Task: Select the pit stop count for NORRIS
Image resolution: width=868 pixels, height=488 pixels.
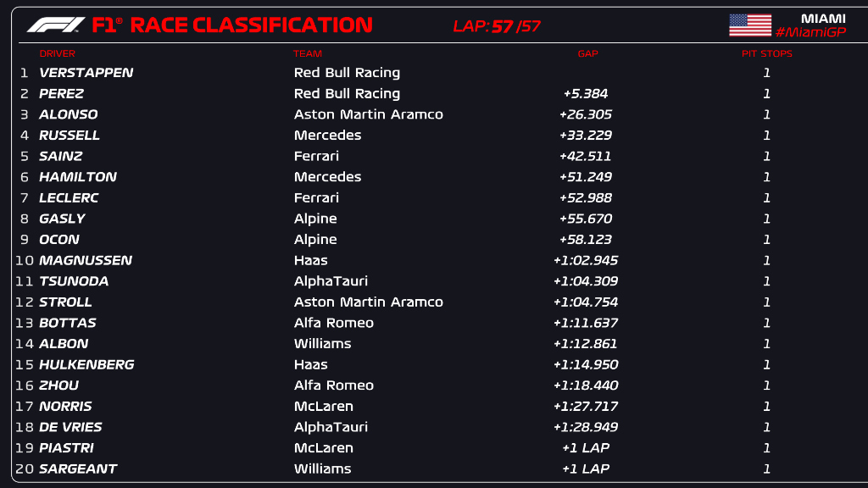Action: coord(767,406)
